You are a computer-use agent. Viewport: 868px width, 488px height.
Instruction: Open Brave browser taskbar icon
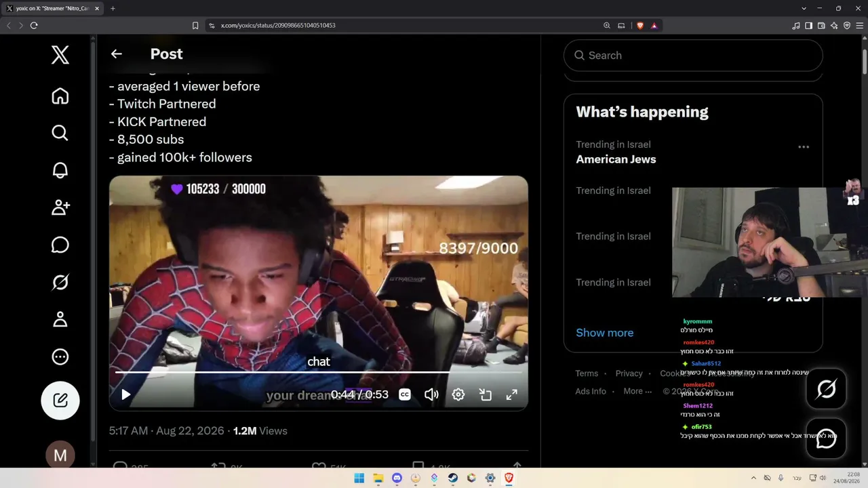click(x=509, y=478)
